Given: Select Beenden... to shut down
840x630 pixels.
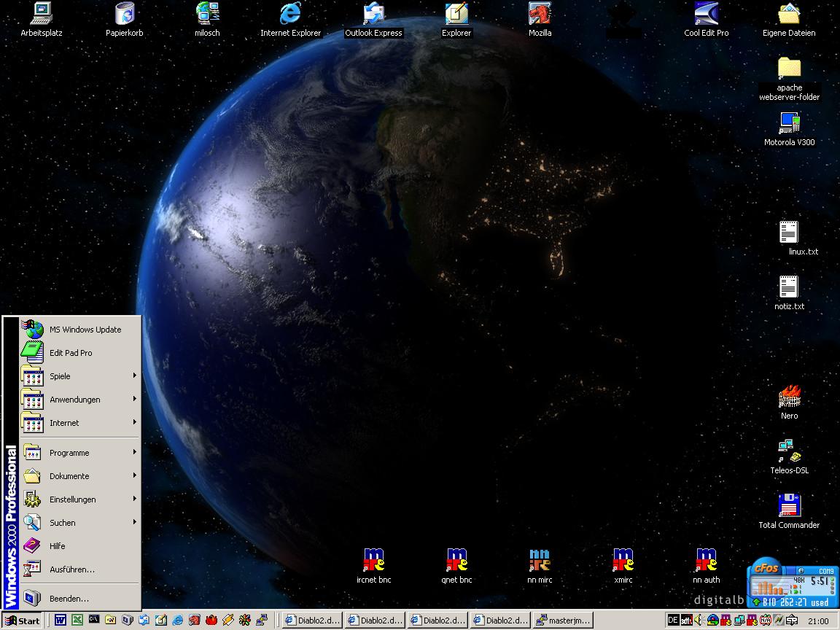Looking at the screenshot, I should (x=80, y=599).
